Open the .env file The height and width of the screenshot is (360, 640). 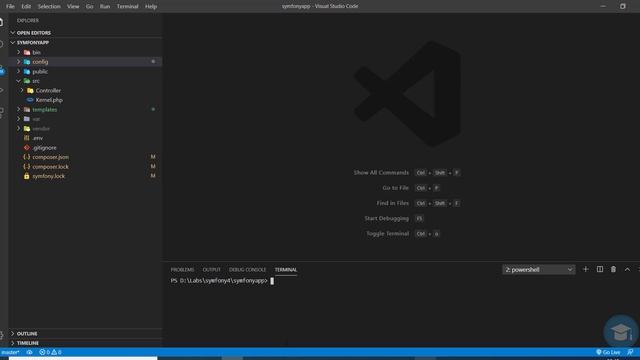(x=38, y=138)
